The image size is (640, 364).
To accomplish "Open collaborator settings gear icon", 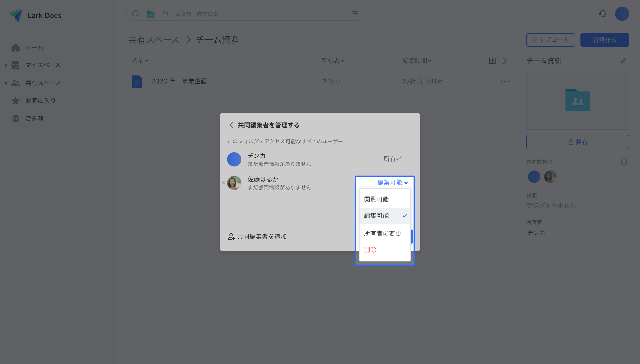I will [x=624, y=162].
